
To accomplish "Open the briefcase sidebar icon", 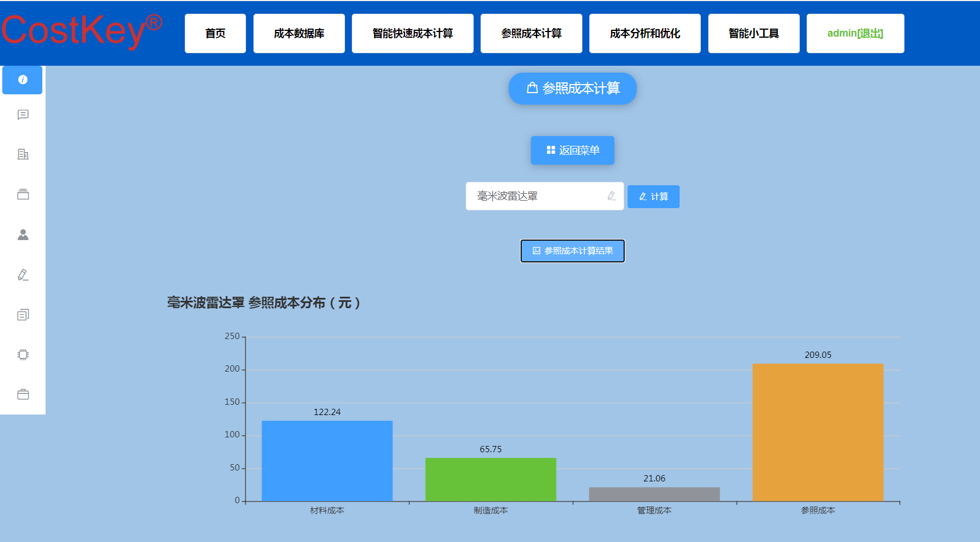I will [23, 394].
